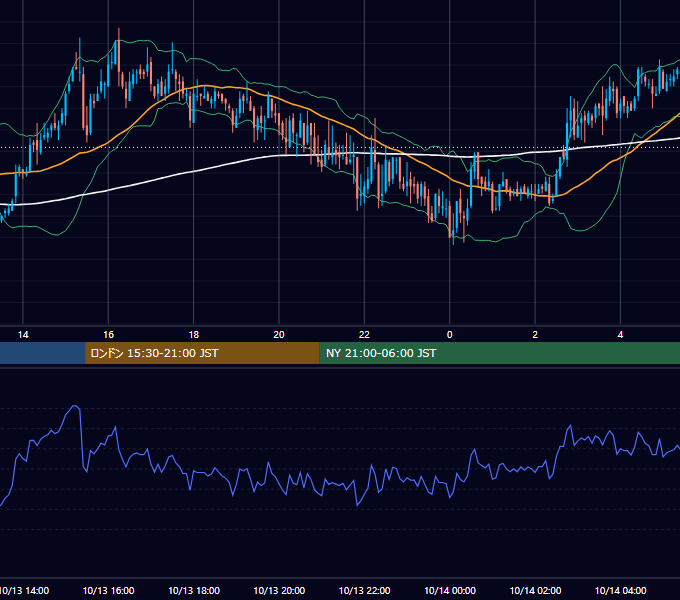Click the NY 21:00-06:00 JST session bar
The width and height of the screenshot is (680, 600).
(500, 353)
